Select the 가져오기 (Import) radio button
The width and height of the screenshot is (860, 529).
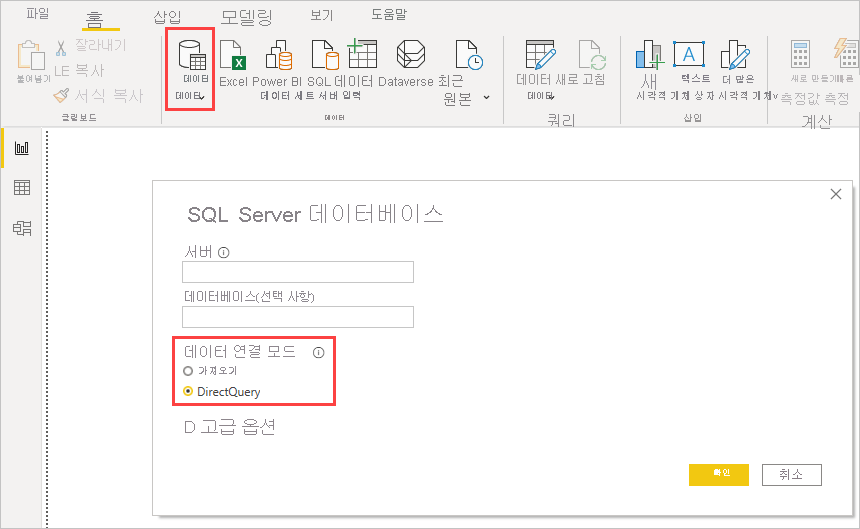tap(188, 371)
